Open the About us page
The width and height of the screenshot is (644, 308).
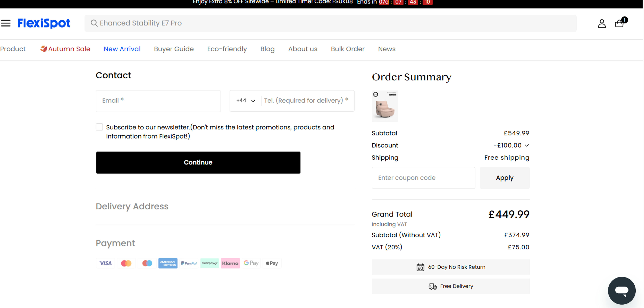pyautogui.click(x=303, y=49)
